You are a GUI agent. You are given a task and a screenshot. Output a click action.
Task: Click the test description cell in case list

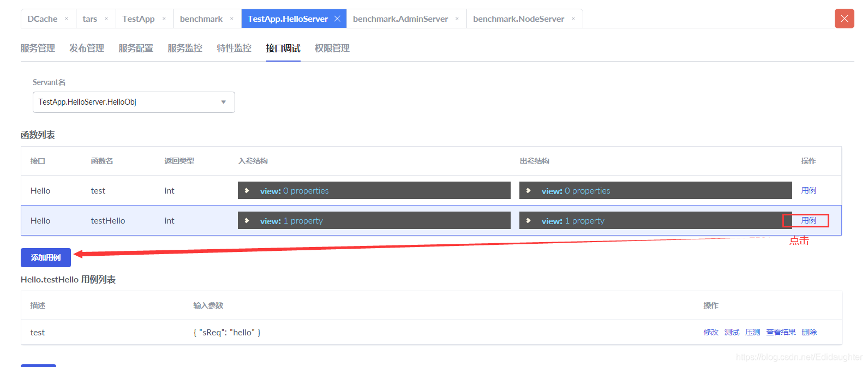coord(38,332)
